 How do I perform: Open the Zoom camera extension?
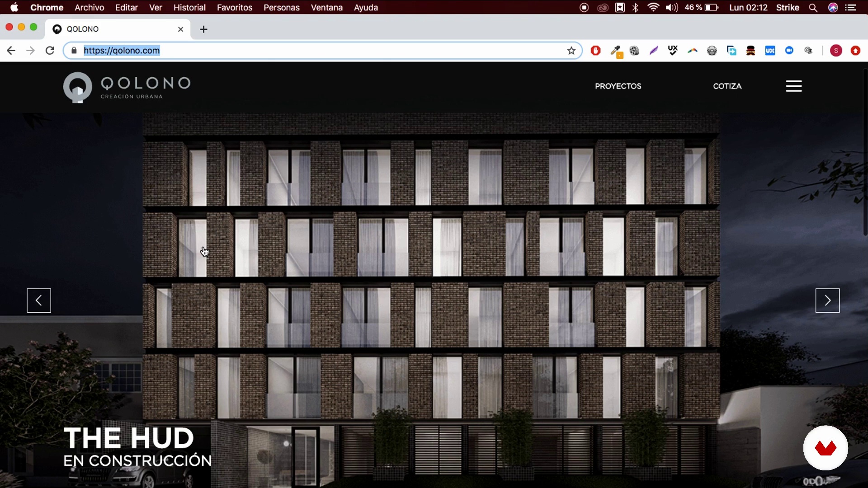coord(789,50)
